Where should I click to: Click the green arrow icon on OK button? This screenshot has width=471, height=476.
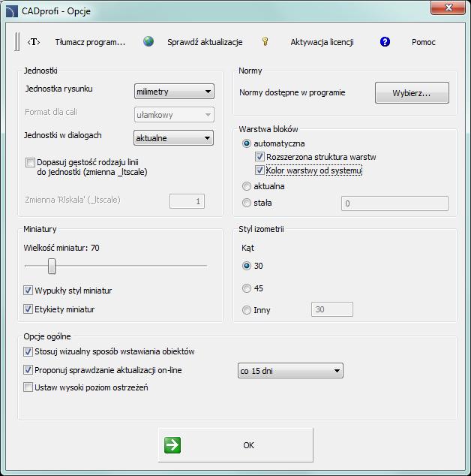(x=172, y=445)
